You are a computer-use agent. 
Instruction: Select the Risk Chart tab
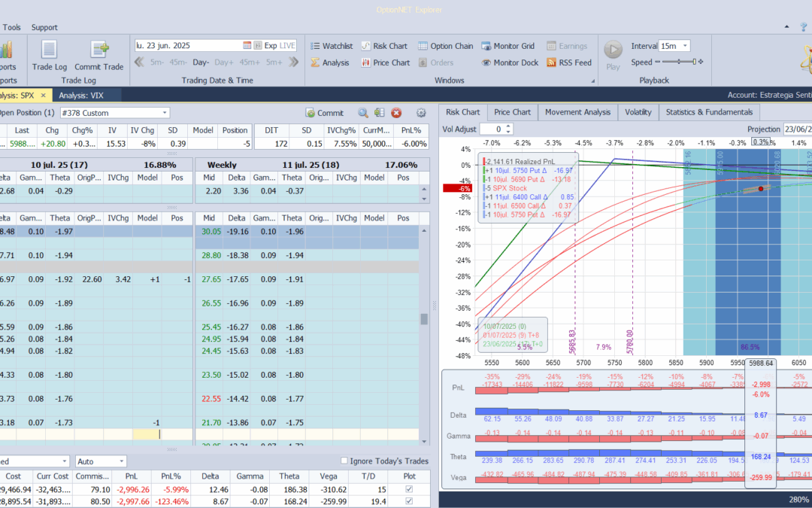point(462,112)
